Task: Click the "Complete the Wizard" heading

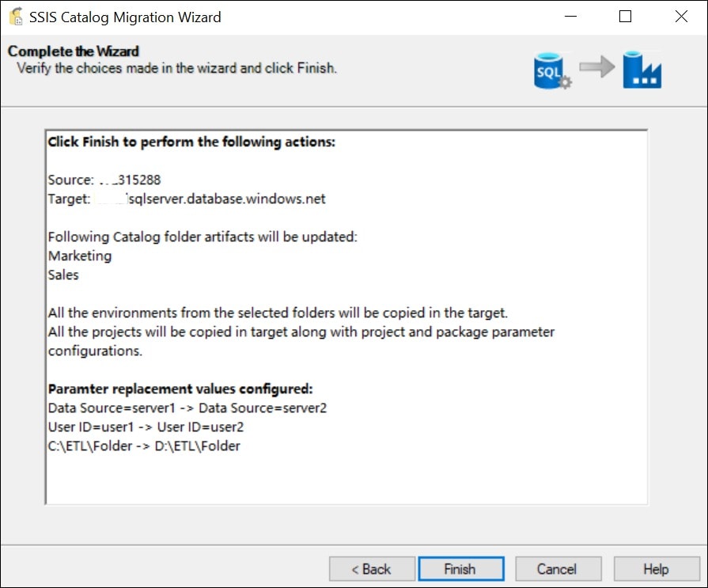Action: click(x=74, y=51)
